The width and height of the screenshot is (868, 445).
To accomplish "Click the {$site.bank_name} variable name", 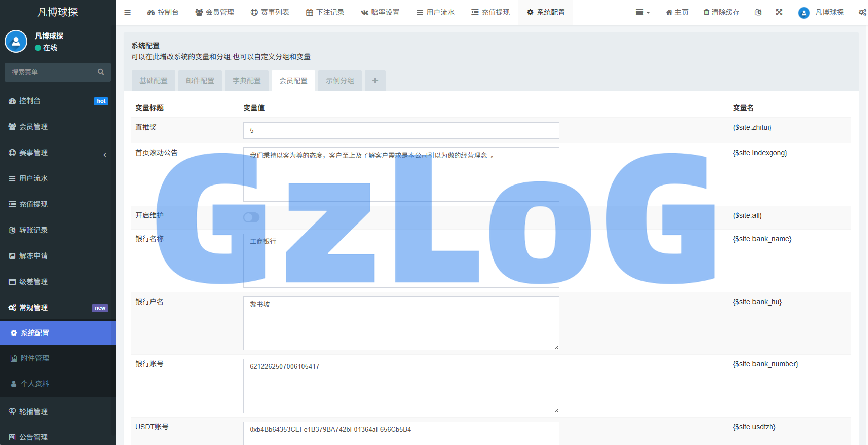I will pos(762,239).
